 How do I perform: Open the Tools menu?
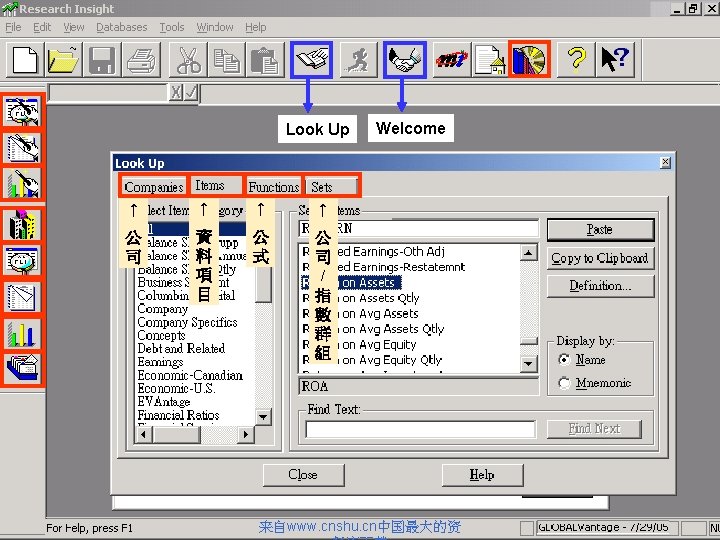tap(172, 27)
